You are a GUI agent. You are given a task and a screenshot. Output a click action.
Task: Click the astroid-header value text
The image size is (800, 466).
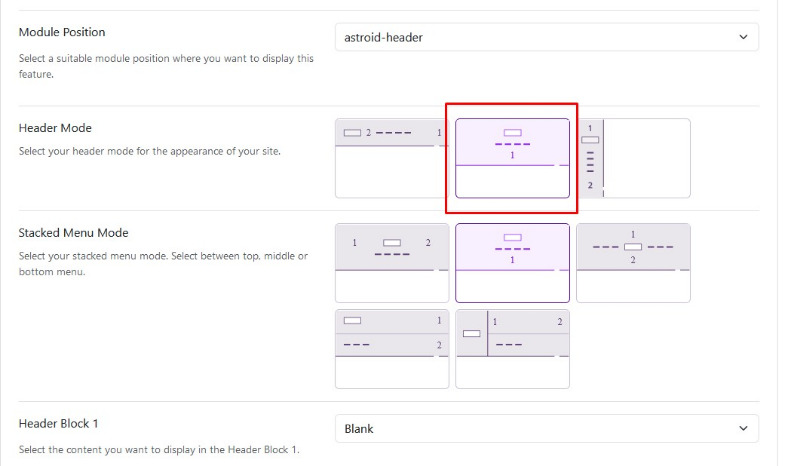click(x=383, y=37)
